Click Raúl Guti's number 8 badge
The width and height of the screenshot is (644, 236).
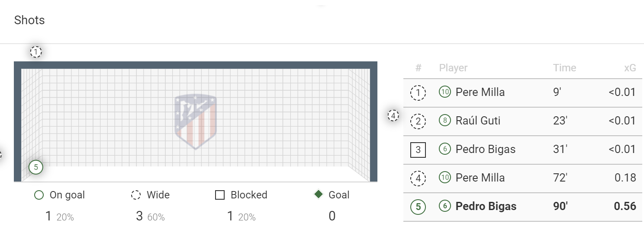tap(445, 121)
